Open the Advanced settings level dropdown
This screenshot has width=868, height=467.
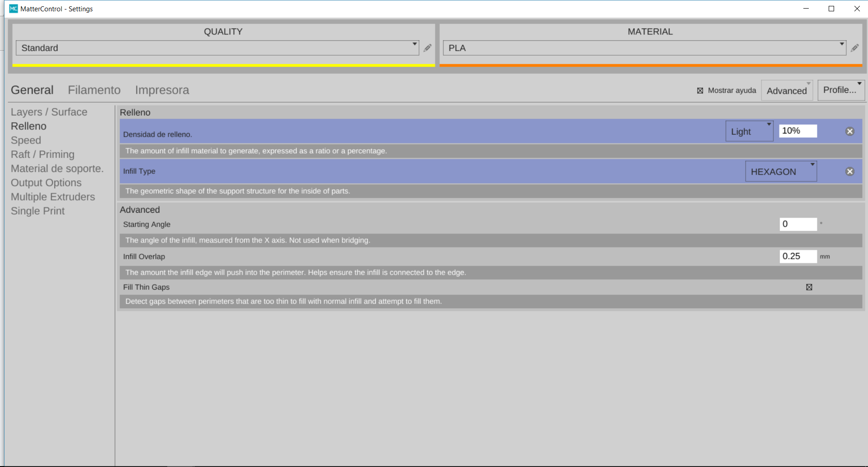[x=787, y=91]
